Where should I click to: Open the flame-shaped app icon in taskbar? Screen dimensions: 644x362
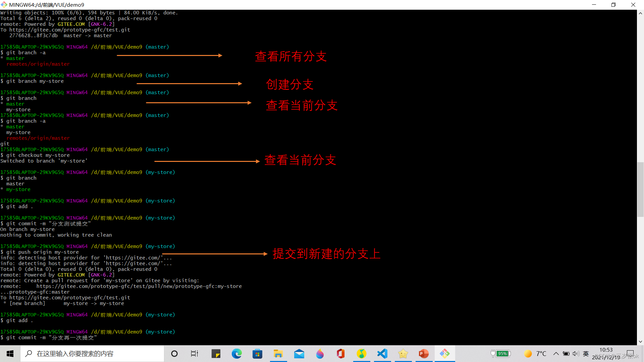point(320,354)
